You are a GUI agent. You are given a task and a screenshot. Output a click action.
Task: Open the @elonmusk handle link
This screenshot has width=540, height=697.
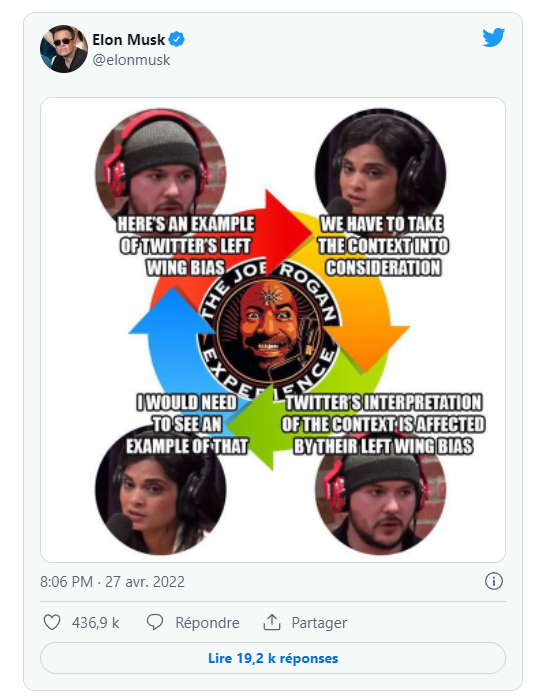pyautogui.click(x=131, y=60)
